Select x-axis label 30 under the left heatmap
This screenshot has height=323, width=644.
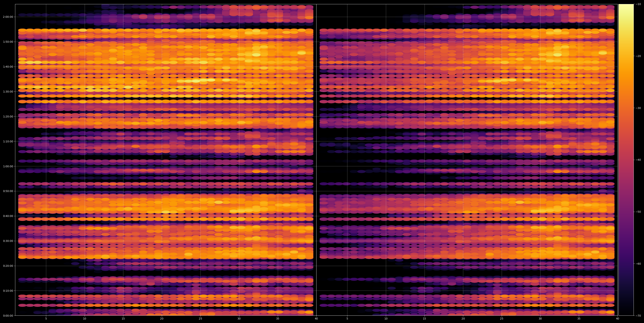(239, 319)
